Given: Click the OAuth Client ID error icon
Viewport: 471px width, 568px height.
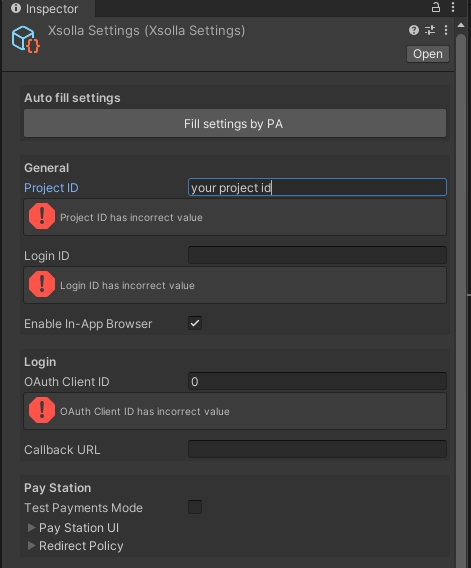Looking at the screenshot, I should click(x=42, y=410).
